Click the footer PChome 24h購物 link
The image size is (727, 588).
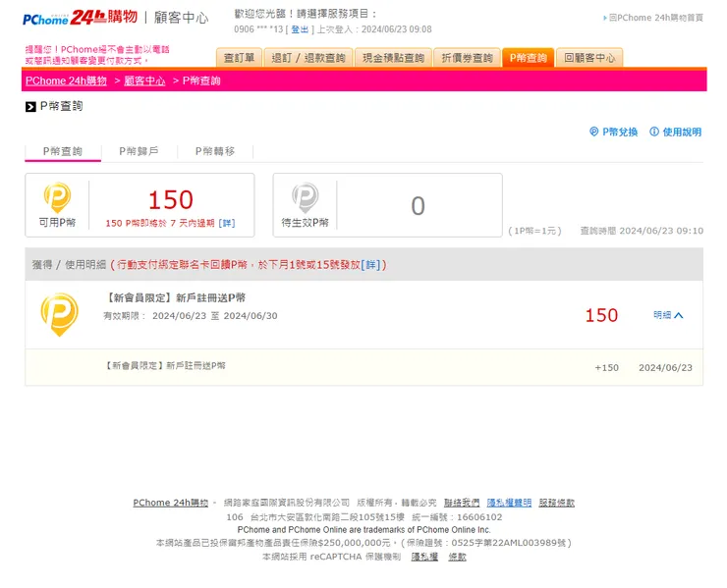tap(171, 503)
